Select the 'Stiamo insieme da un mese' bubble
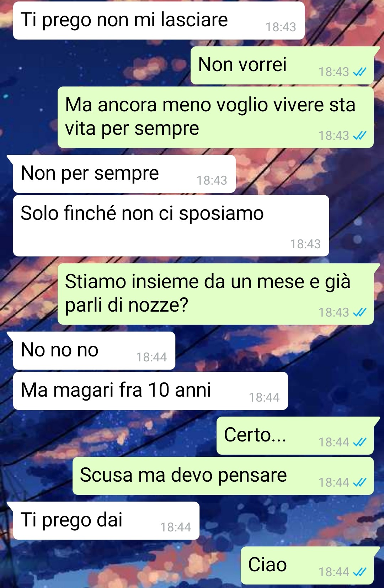 click(x=215, y=294)
